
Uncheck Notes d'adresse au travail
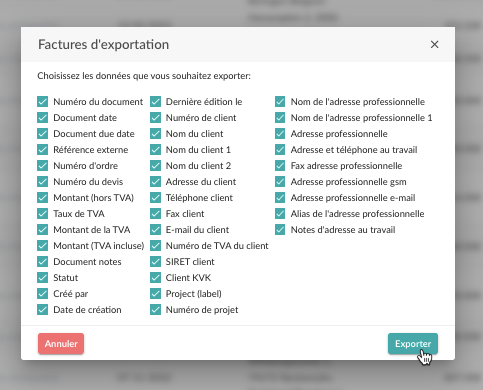280,230
